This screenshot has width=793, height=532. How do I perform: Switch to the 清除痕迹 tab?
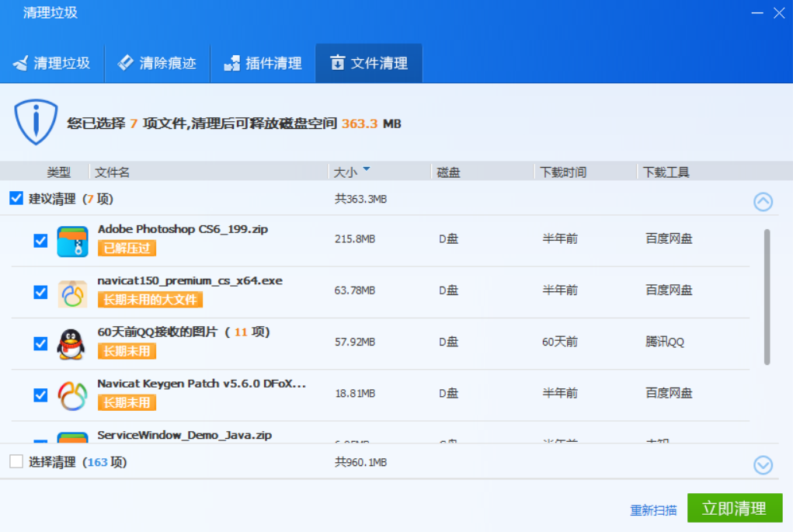[158, 63]
